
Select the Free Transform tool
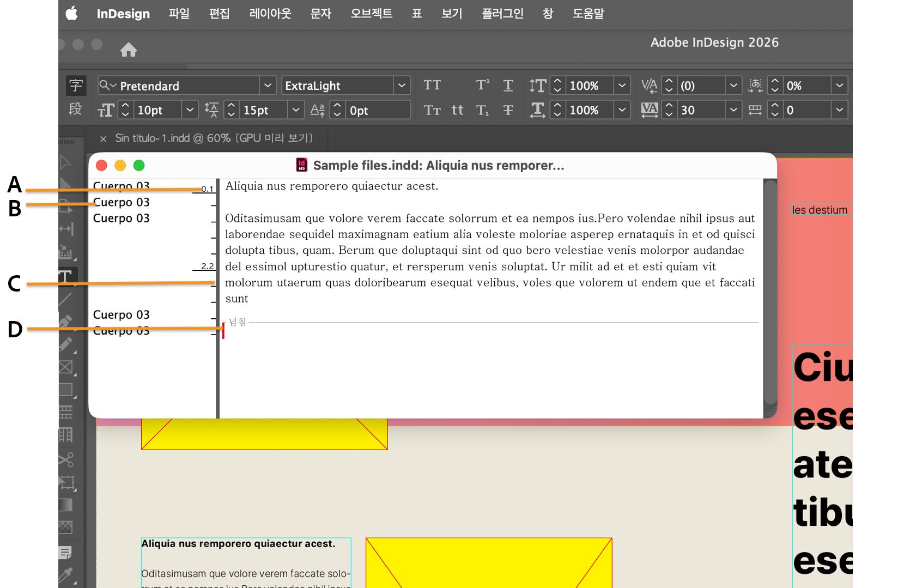pyautogui.click(x=66, y=482)
